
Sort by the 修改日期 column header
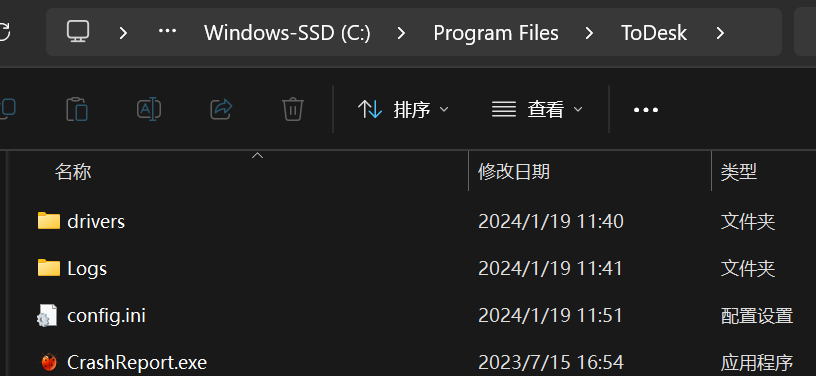point(513,171)
